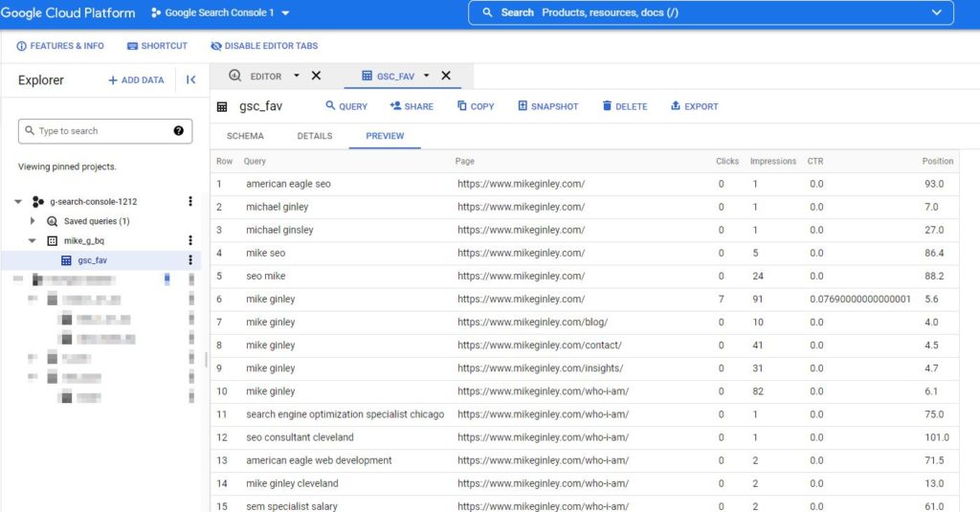The width and height of the screenshot is (980, 512).
Task: Click the 'seo mike' query cell
Action: (266, 276)
